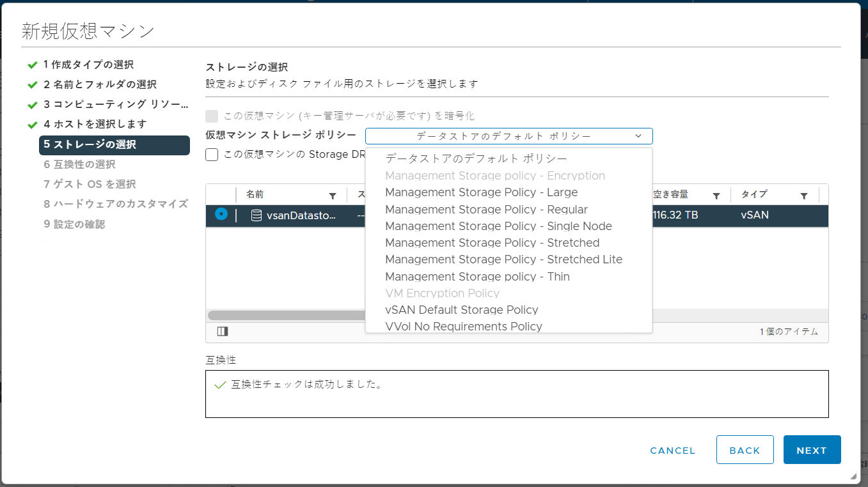868x487 pixels.
Task: Click the filter icon on the 空き容量 column
Action: (x=716, y=194)
